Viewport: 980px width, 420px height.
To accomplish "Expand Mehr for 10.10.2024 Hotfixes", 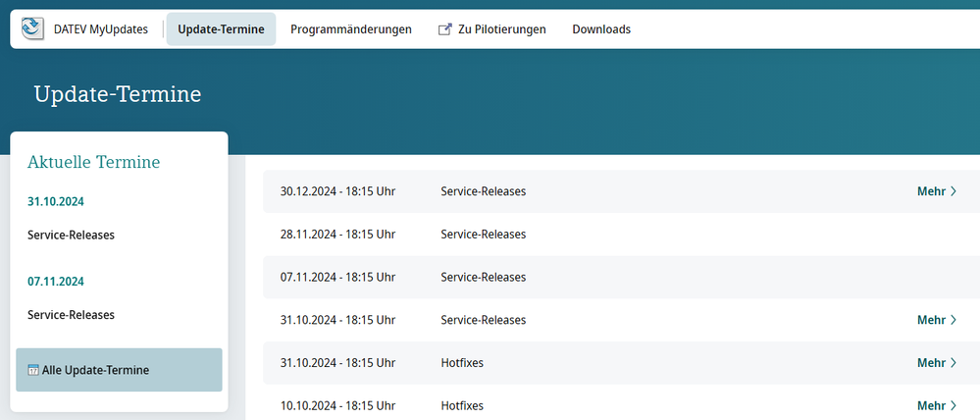I will coord(936,405).
